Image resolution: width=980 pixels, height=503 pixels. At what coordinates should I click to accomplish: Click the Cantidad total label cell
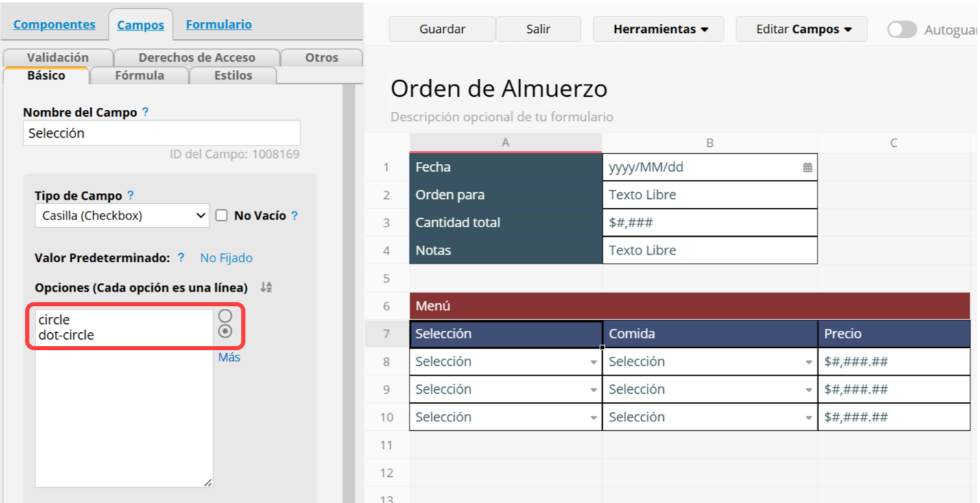[x=505, y=222]
